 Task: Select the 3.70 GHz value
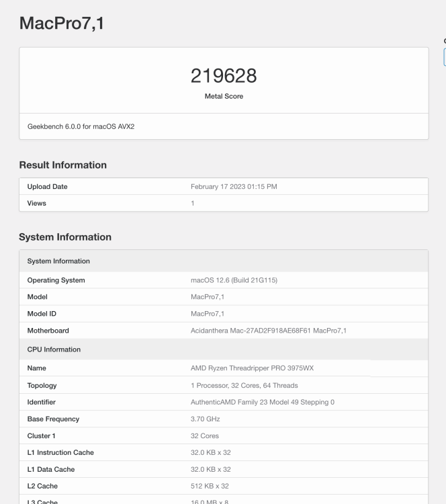206,419
